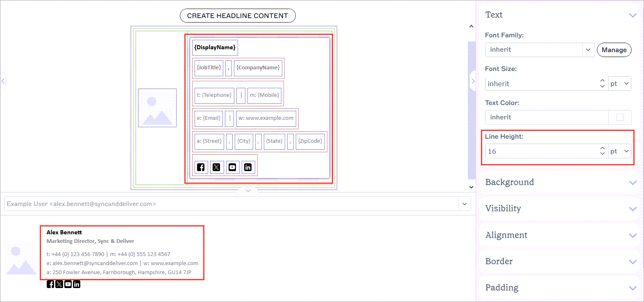Click the Manage fonts button
The width and height of the screenshot is (644, 302).
(614, 50)
